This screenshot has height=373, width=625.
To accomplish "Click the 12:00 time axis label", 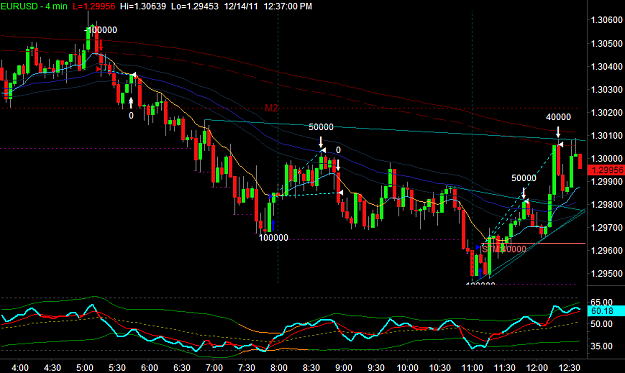I will (x=537, y=367).
